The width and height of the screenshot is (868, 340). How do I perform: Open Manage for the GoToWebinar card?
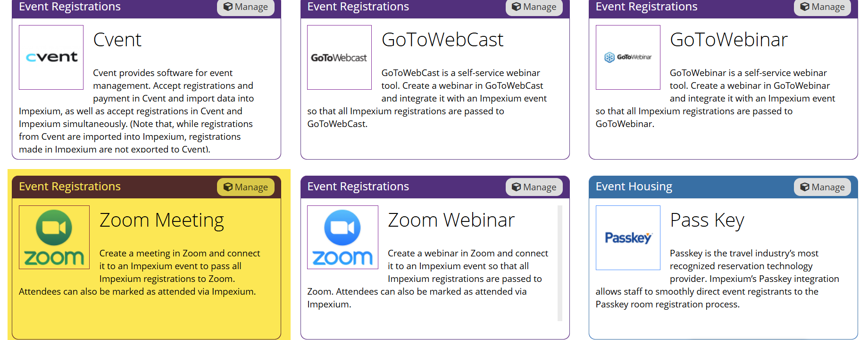[823, 7]
